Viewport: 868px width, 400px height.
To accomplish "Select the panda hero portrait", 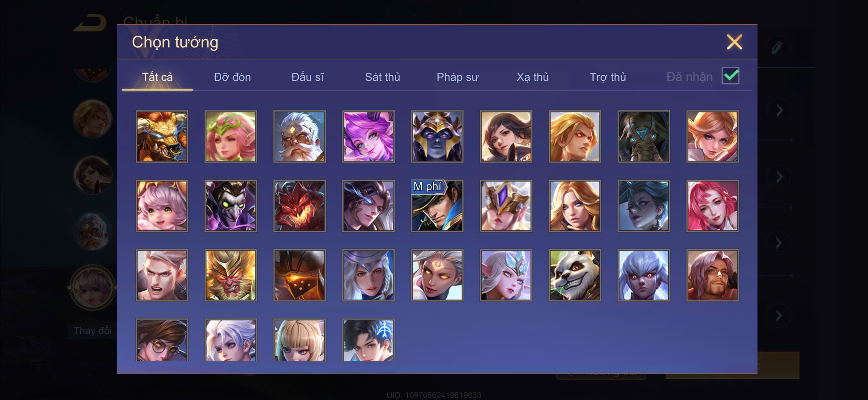I will (575, 275).
